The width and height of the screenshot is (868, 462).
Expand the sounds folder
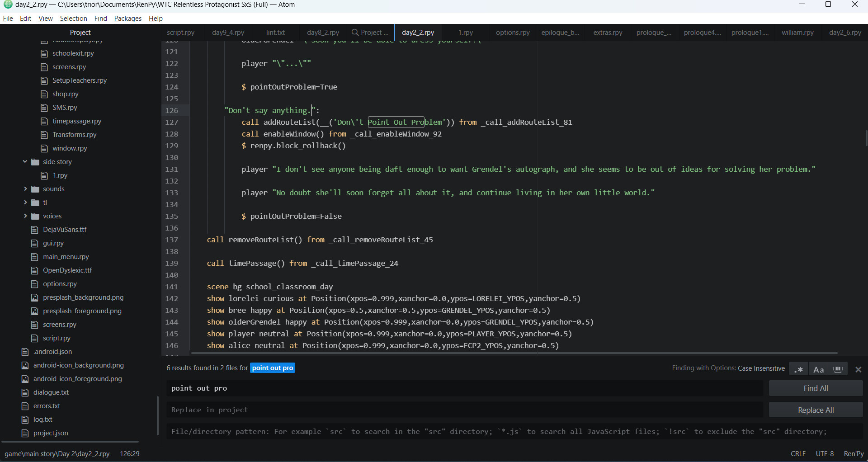(x=25, y=189)
